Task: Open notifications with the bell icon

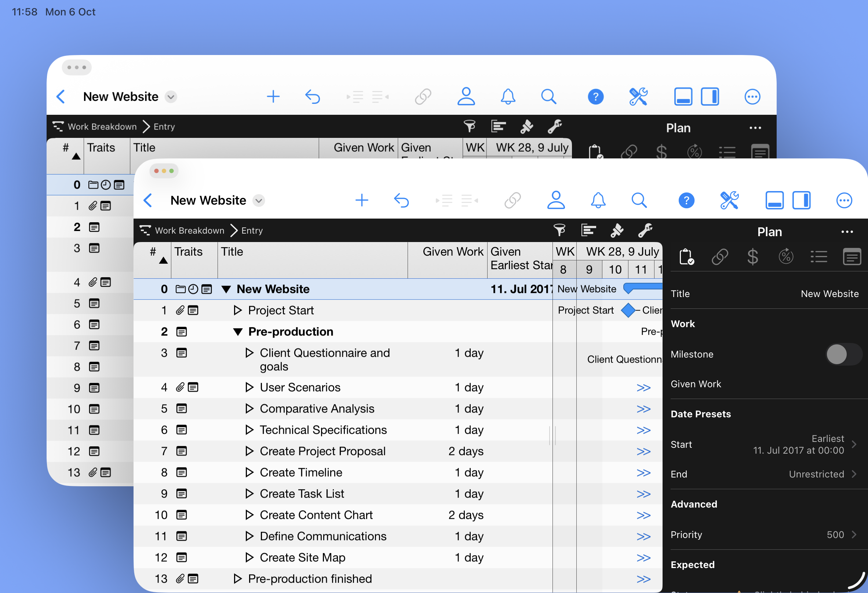Action: tap(598, 200)
